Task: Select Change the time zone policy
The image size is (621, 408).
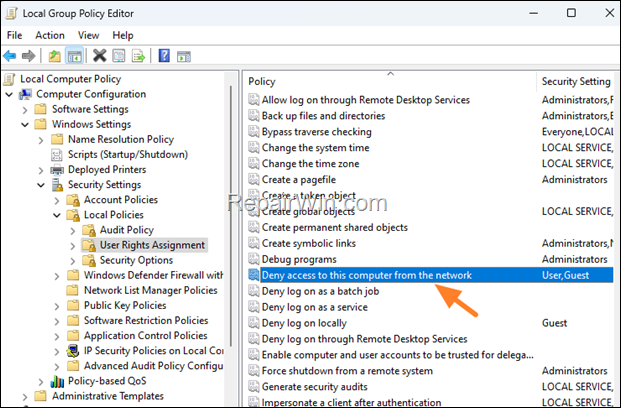Action: [x=310, y=164]
